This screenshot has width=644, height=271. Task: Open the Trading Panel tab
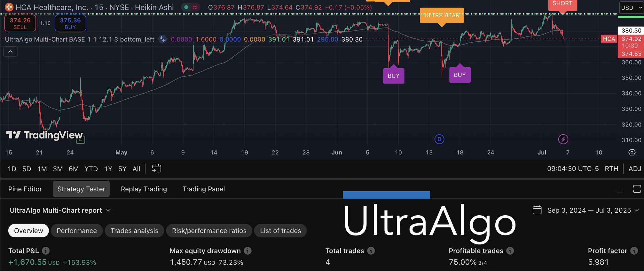(204, 189)
